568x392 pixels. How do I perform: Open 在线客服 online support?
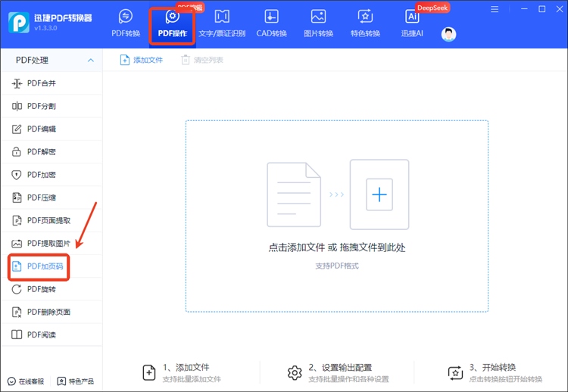(x=26, y=381)
